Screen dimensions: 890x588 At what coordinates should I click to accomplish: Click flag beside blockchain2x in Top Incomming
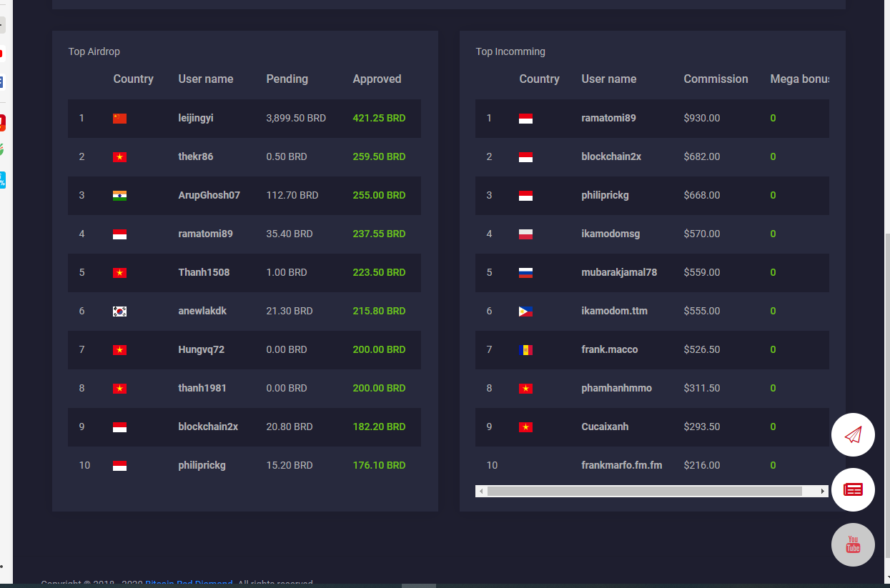525,157
